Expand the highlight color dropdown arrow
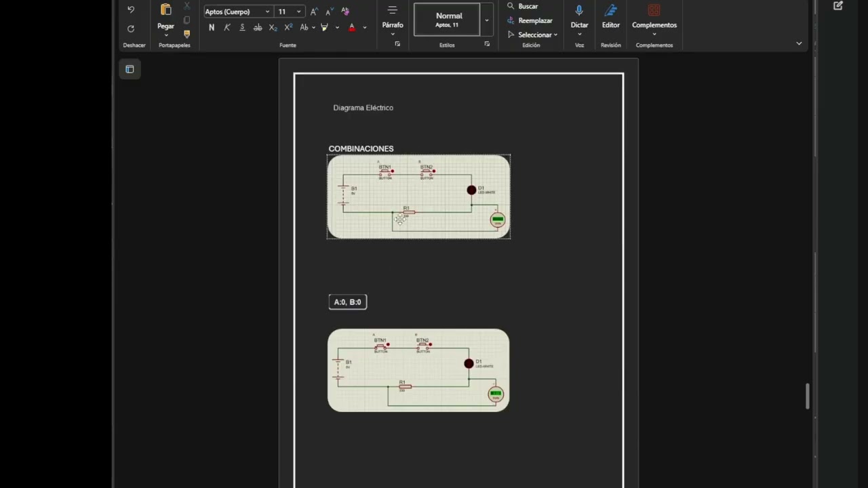The width and height of the screenshot is (868, 488). point(337,28)
